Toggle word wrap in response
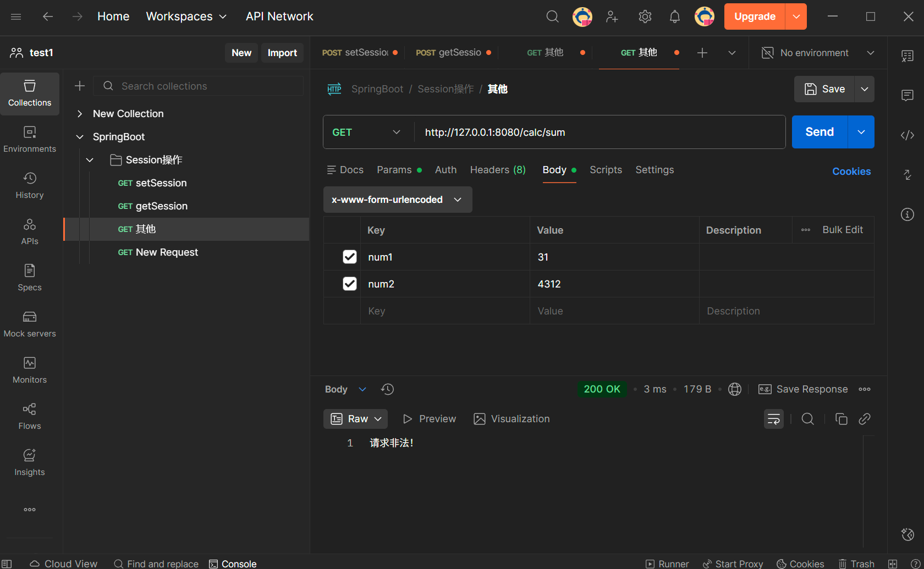Image resolution: width=924 pixels, height=569 pixels. 774,419
